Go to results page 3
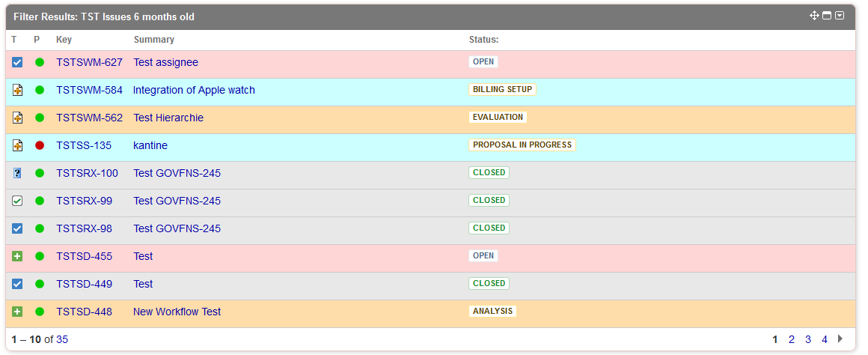868x355 pixels. click(x=808, y=339)
